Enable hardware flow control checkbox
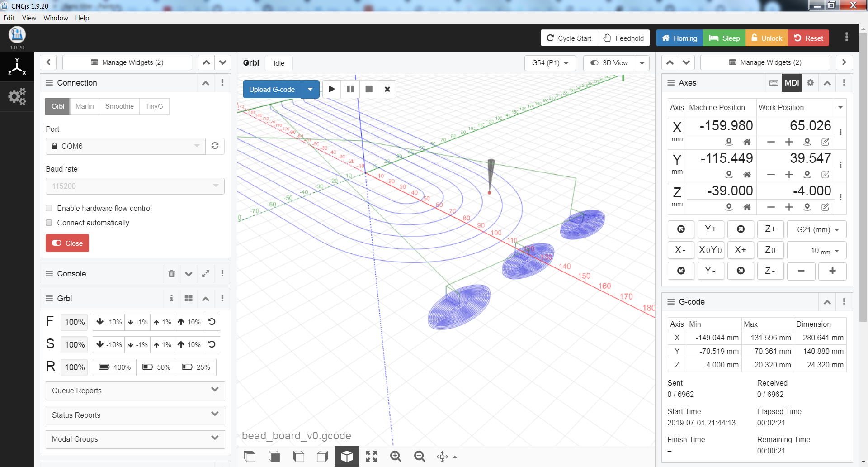 [x=49, y=208]
